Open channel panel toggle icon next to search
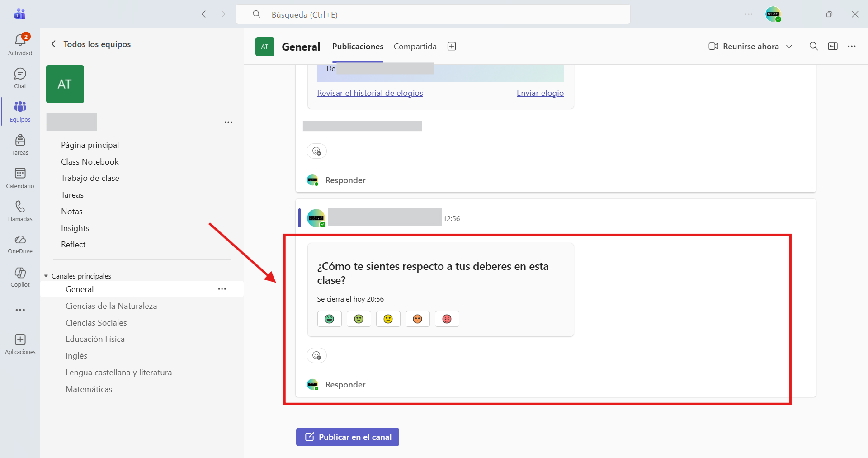The width and height of the screenshot is (868, 458). (833, 46)
